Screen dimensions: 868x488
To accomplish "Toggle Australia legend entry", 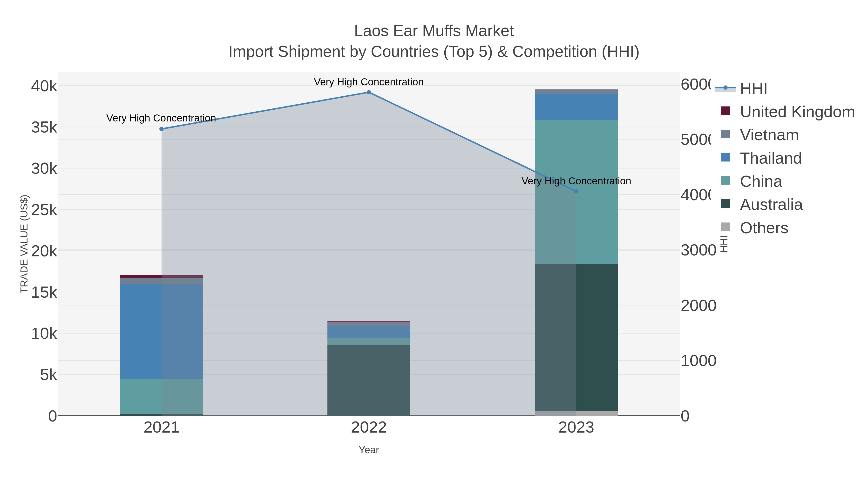I will coord(762,204).
